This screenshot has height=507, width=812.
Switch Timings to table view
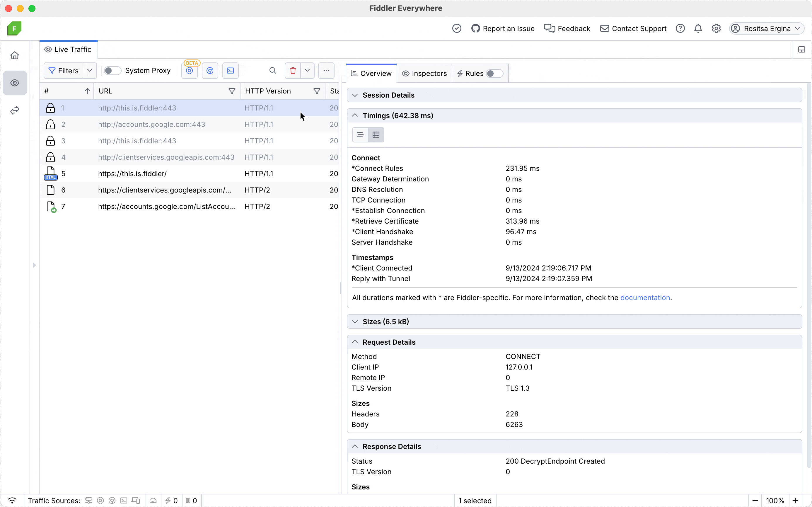376,135
